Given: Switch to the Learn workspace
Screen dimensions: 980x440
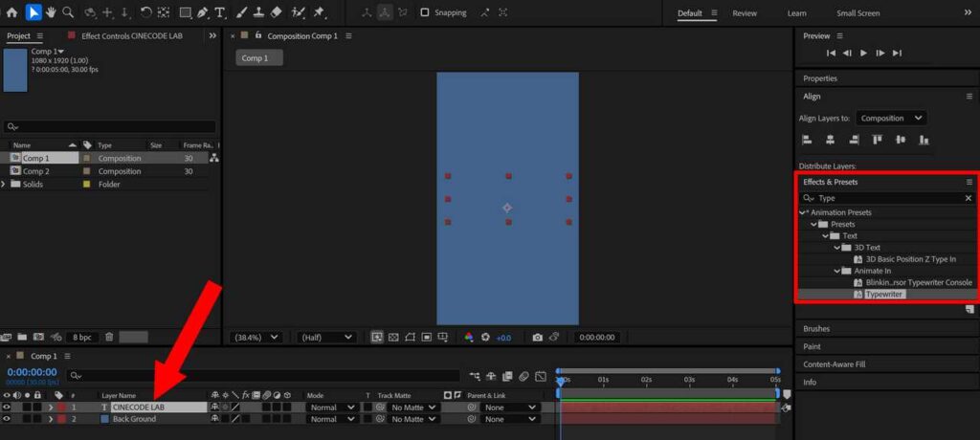Looking at the screenshot, I should pos(796,13).
